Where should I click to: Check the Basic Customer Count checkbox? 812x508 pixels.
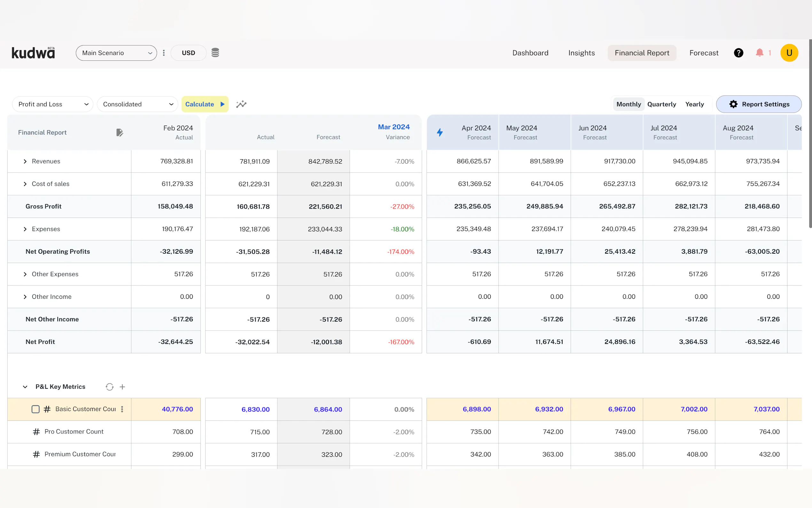(x=35, y=409)
